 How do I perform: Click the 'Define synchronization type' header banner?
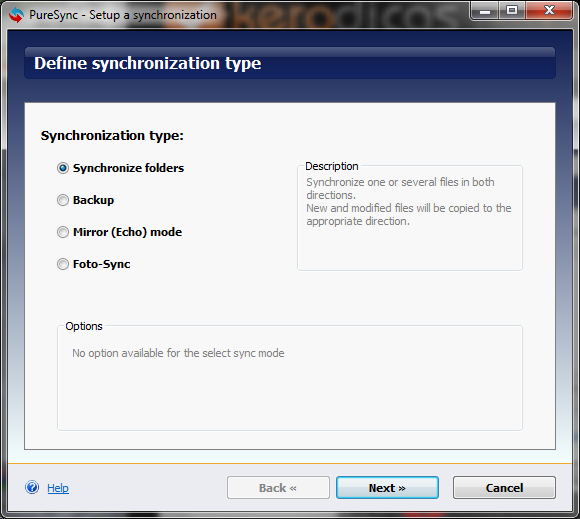click(290, 63)
